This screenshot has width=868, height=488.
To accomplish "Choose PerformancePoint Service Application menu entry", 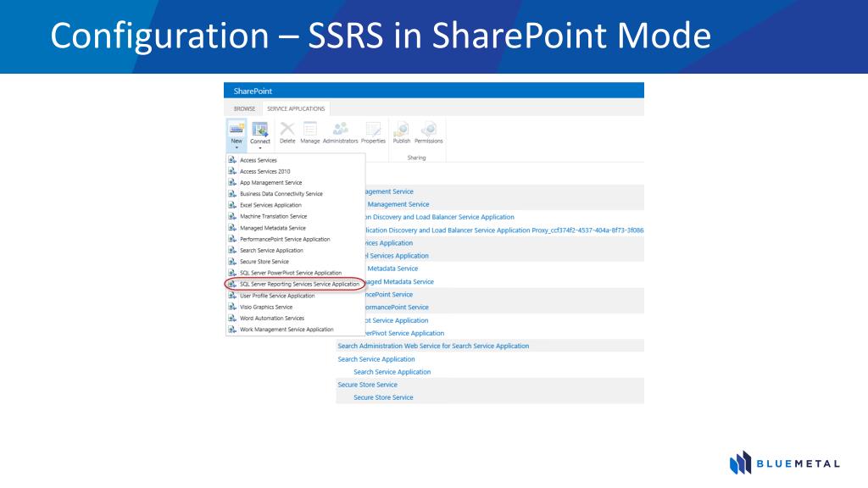I will [285, 239].
